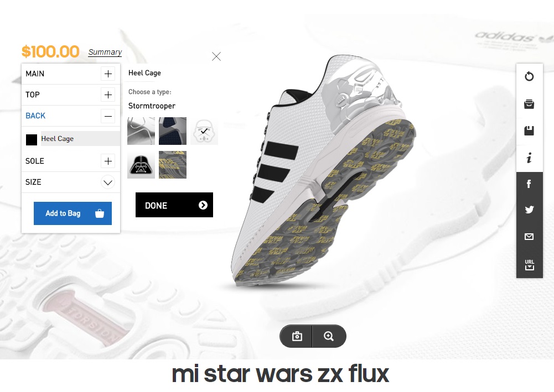Click the save floppy disk icon

tap(529, 130)
